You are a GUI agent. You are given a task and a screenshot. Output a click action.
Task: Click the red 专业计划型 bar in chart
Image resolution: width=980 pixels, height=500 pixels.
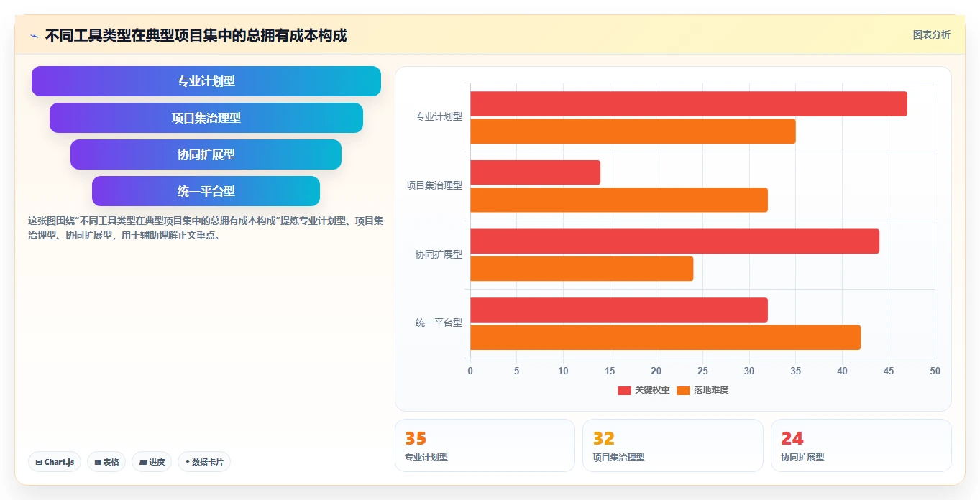coord(689,103)
